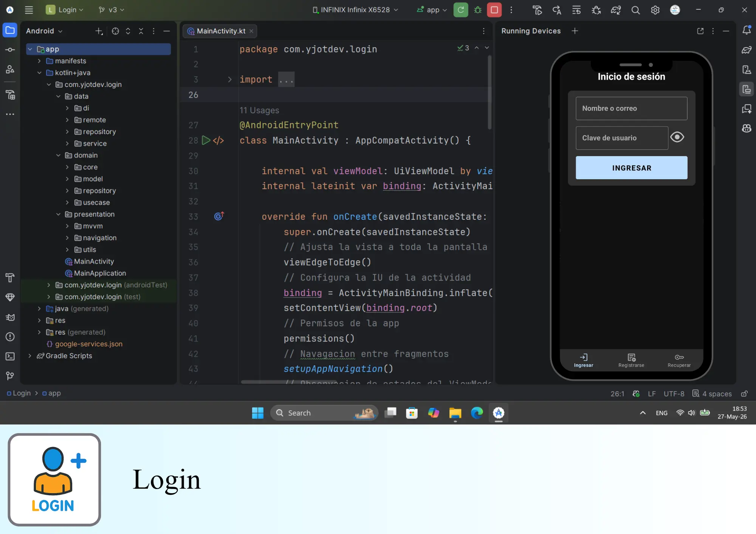Image resolution: width=756 pixels, height=534 pixels.
Task: Open the Resource Manager tool window
Action: pyautogui.click(x=10, y=95)
